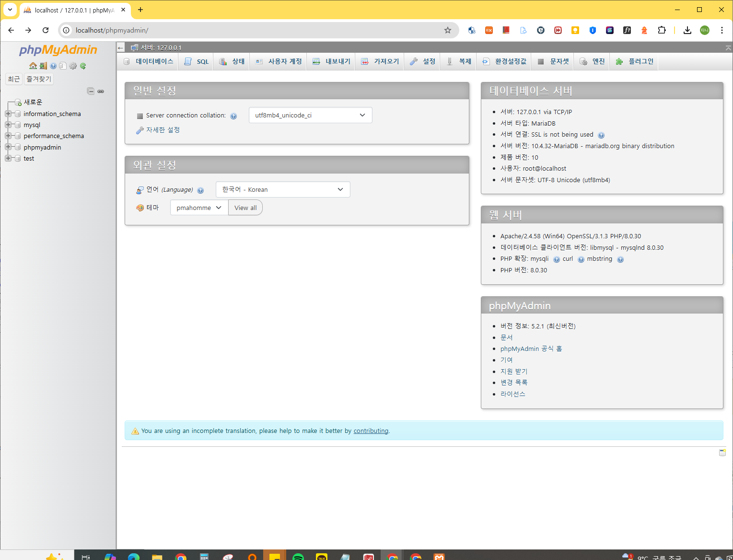Screen dimensions: 733x560
Task: Click the Google Keep lightbulb extension icon
Action: pyautogui.click(x=575, y=30)
